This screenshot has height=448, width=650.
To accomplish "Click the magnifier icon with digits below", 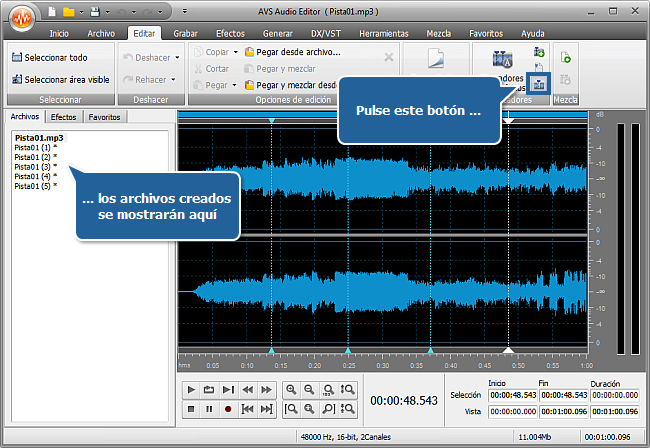I will (x=328, y=390).
